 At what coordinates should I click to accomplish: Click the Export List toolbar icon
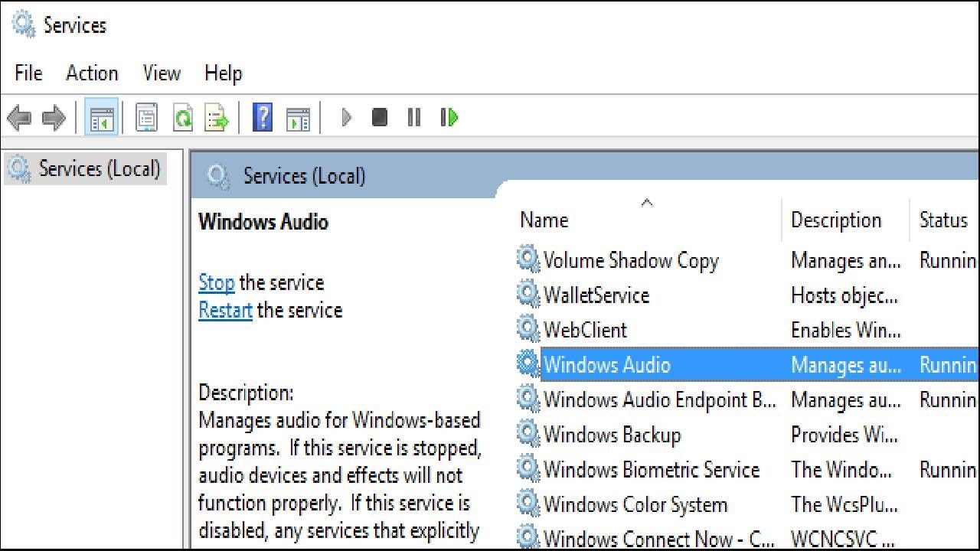[217, 118]
